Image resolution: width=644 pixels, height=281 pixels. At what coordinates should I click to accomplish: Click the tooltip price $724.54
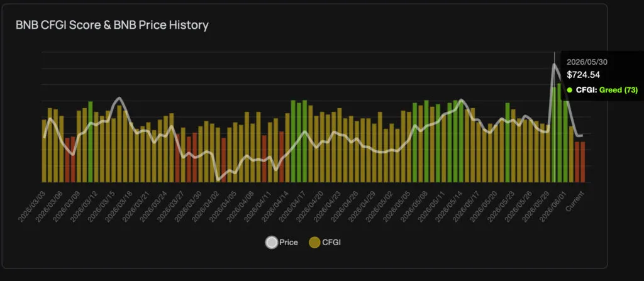583,75
